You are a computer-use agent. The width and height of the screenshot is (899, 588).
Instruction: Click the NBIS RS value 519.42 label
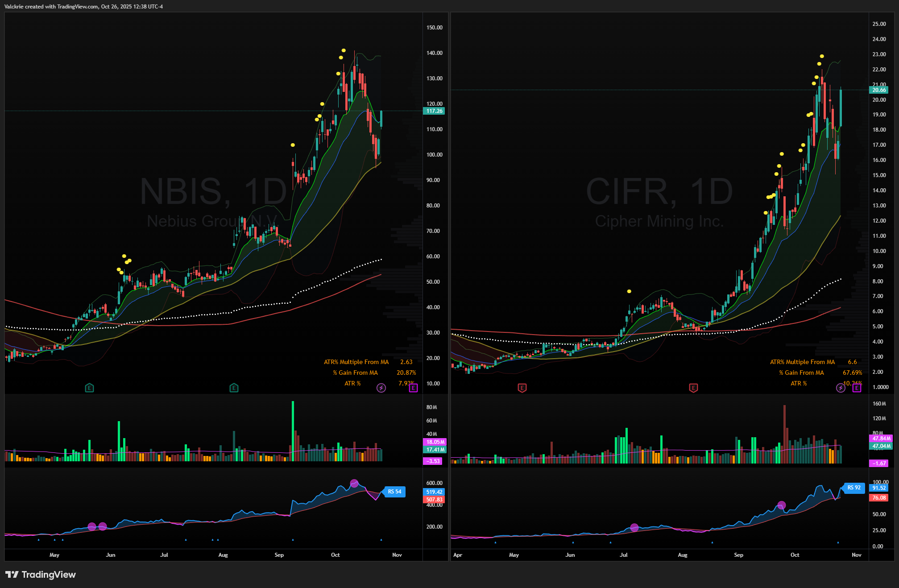coord(434,492)
